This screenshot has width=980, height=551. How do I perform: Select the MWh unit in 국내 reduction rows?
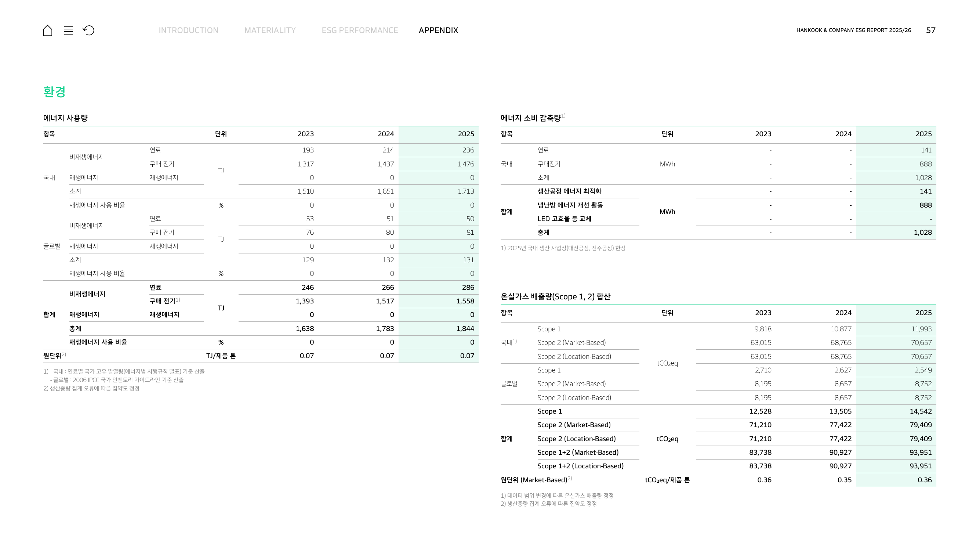point(667,164)
